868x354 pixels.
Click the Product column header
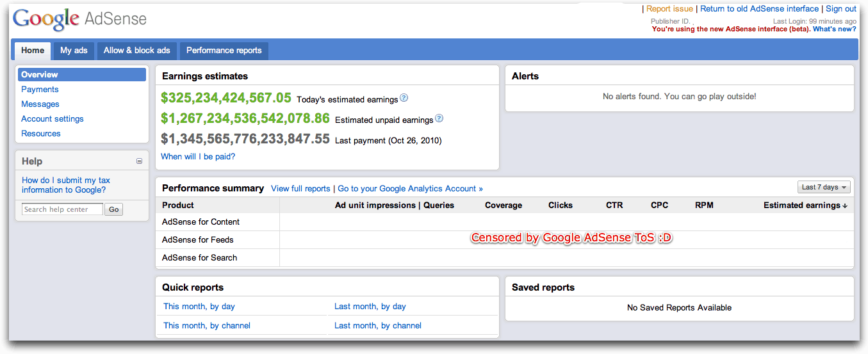point(178,205)
